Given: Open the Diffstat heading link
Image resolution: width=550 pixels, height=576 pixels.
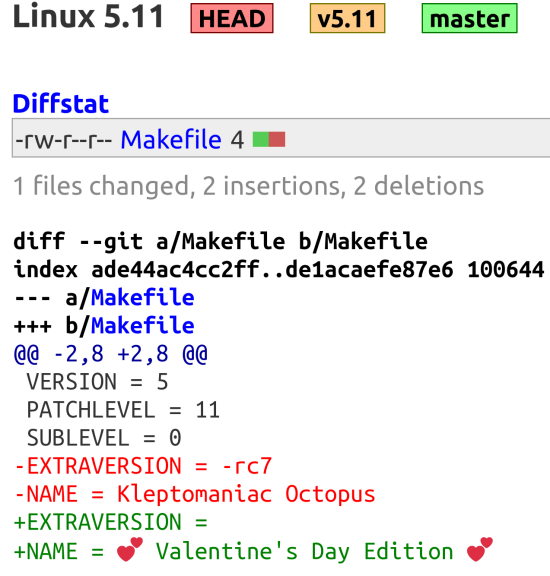Looking at the screenshot, I should (x=61, y=103).
